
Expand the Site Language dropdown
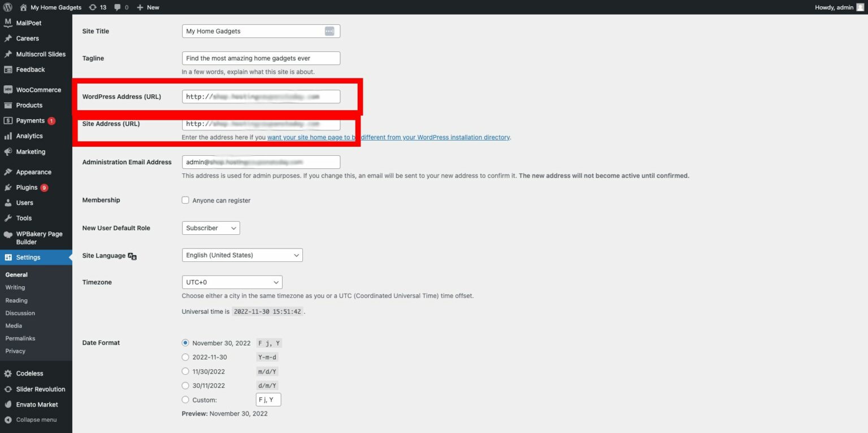[242, 255]
